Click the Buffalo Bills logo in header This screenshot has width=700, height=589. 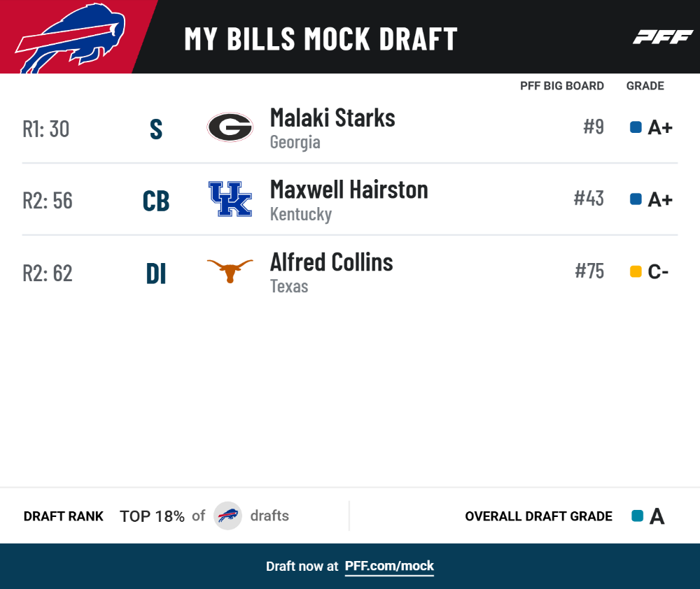pos(71,38)
